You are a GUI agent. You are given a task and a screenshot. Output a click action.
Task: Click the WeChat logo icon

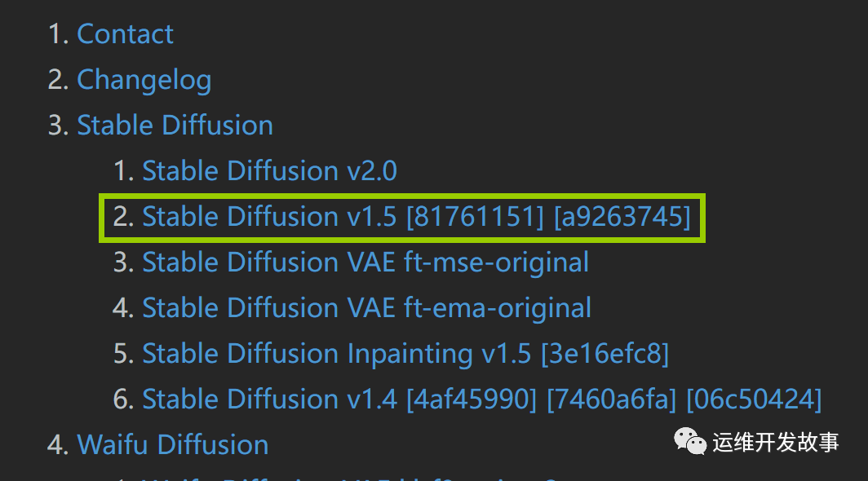[x=689, y=441]
